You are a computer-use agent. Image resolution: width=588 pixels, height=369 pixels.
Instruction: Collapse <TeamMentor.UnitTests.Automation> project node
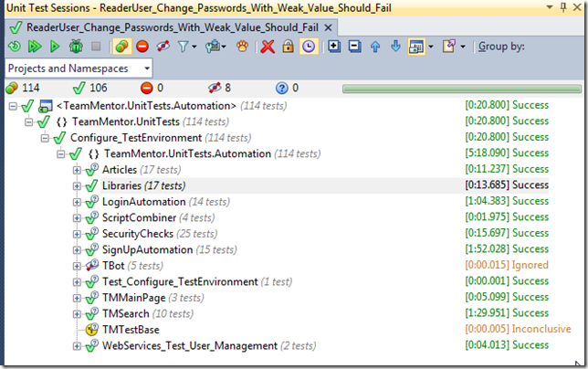click(x=13, y=106)
